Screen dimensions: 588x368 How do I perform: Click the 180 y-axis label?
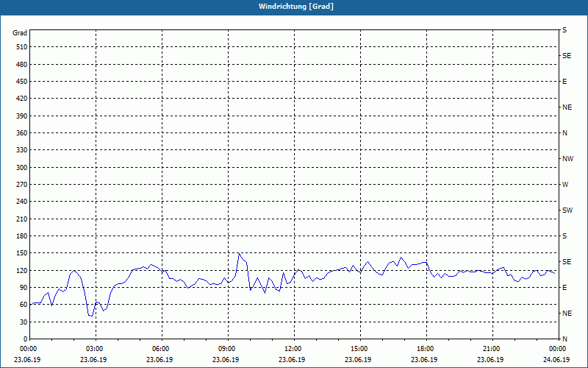[22, 236]
